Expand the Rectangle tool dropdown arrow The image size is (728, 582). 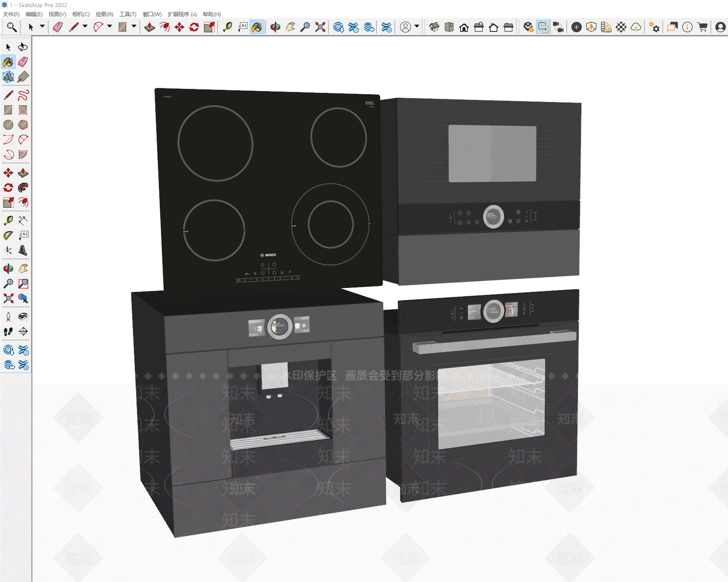coord(134,27)
